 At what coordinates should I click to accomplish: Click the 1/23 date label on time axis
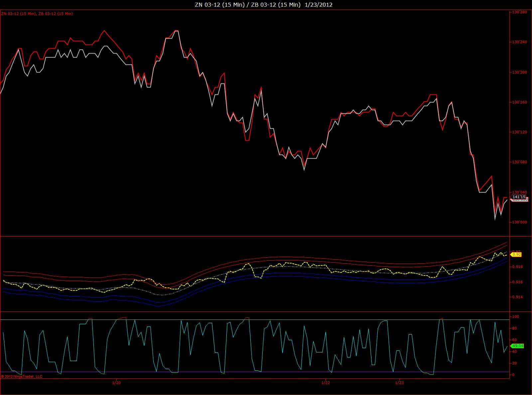click(399, 383)
